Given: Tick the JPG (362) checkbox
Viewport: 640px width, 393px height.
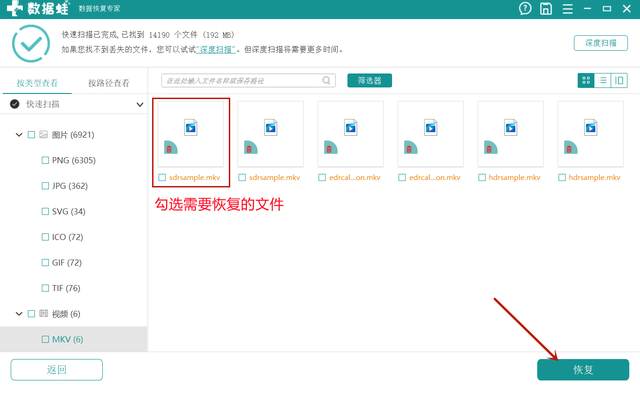Looking at the screenshot, I should pyautogui.click(x=45, y=186).
